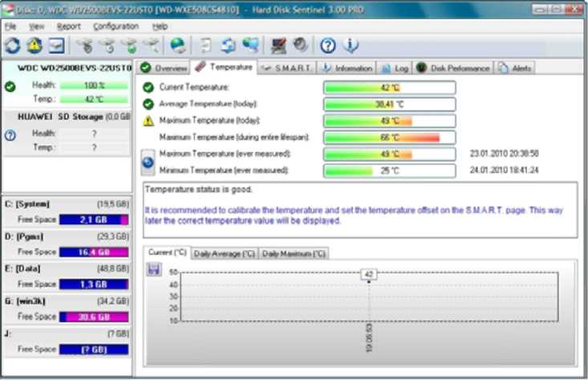
Task: Click the Minimum Temperature 25 °C bar
Action: coord(390,171)
